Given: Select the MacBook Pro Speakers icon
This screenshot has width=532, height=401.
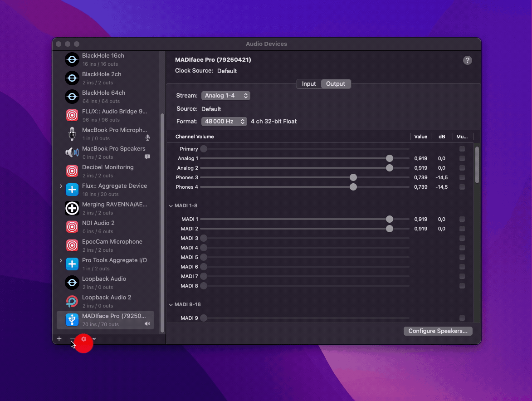Looking at the screenshot, I should (x=72, y=152).
